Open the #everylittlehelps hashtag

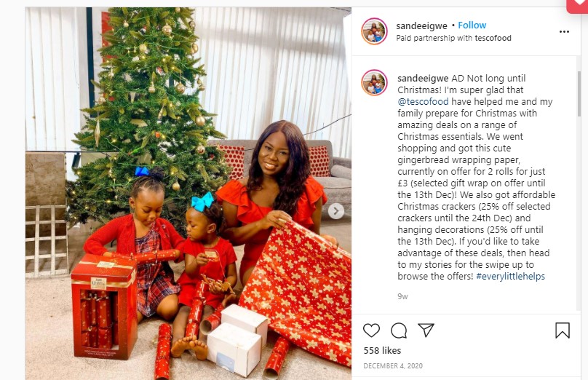510,277
